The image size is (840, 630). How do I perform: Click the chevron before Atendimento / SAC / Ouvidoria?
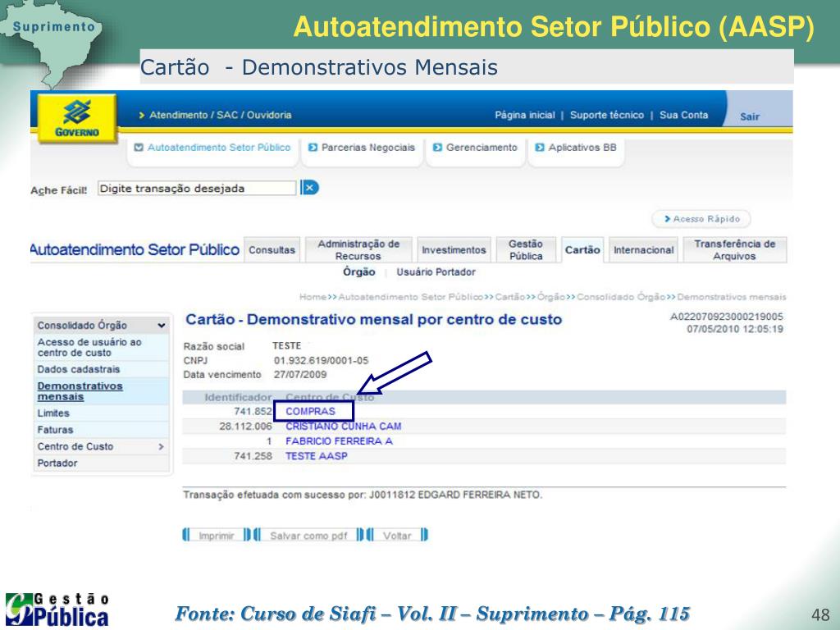tap(142, 115)
